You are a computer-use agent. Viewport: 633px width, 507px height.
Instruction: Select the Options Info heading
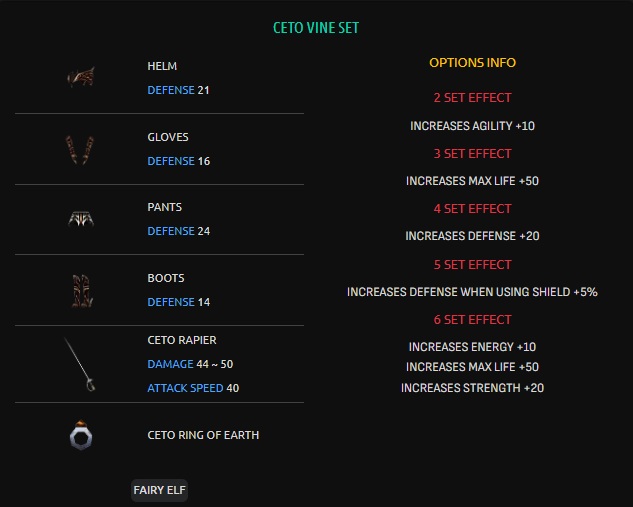coord(472,62)
